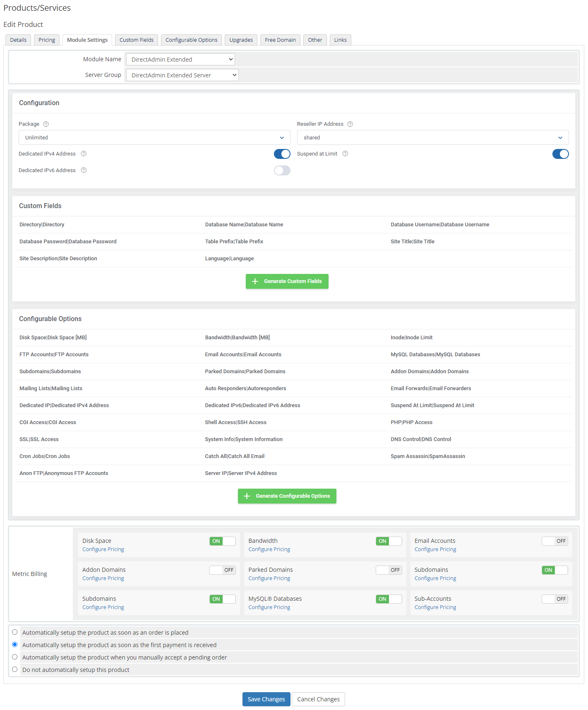Disable the Dedicated IPv4 Address toggle
This screenshot has height=710, width=588.
pos(282,154)
